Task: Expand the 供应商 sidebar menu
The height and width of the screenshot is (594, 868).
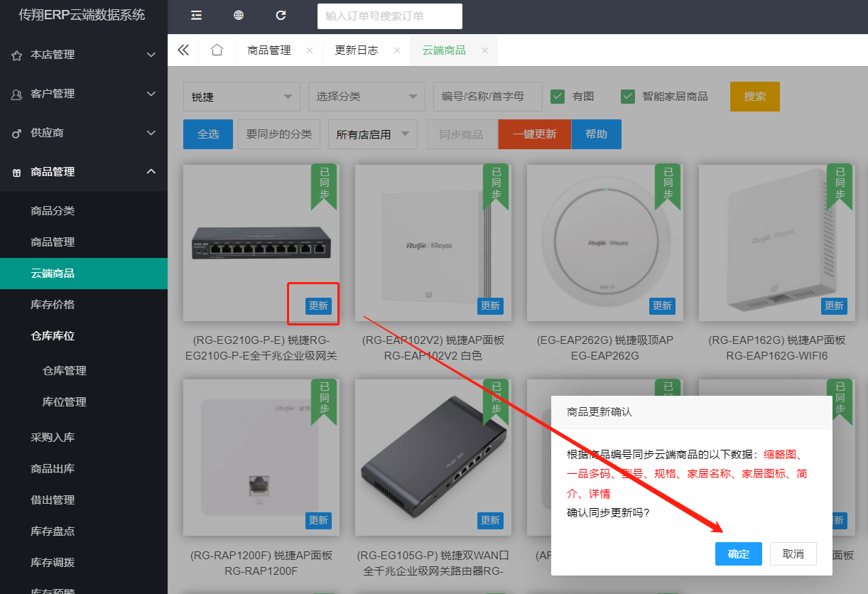Action: 84,133
